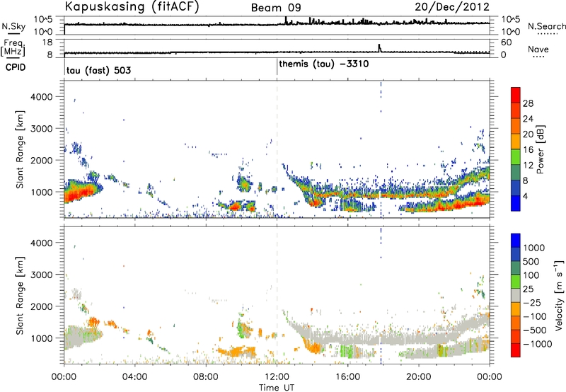Click the 'Power [dB]' colorbar title
Screen dimensions: 566x392
540,149
